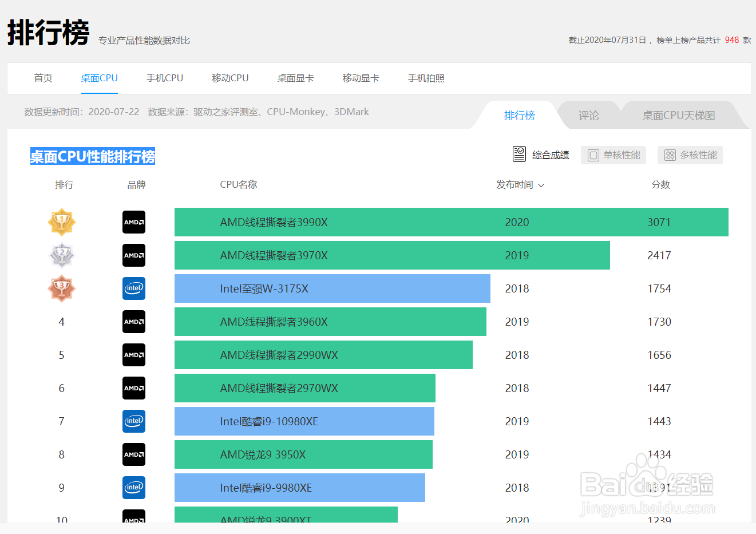The height and width of the screenshot is (534, 756).
Task: Open the 移动显卡 tab
Action: (361, 78)
